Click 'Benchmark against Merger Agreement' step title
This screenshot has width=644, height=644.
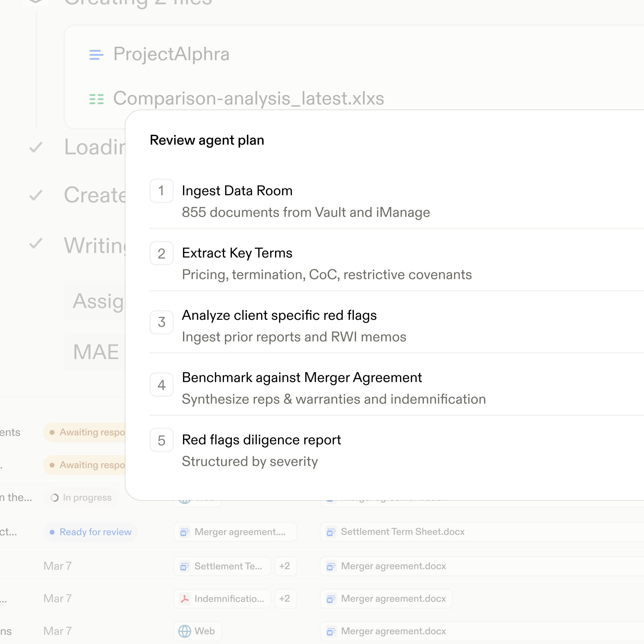(302, 378)
